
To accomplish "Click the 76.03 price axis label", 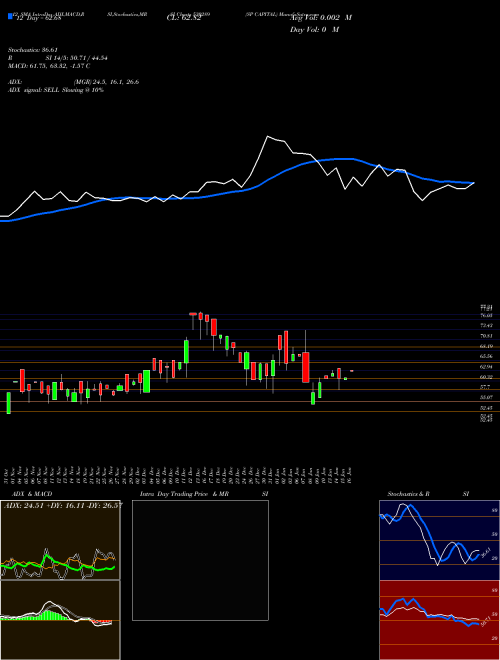I will click(x=486, y=315).
